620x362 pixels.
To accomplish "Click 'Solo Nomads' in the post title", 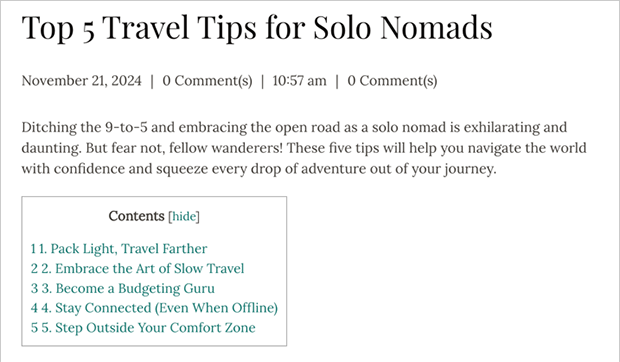I will [x=403, y=27].
